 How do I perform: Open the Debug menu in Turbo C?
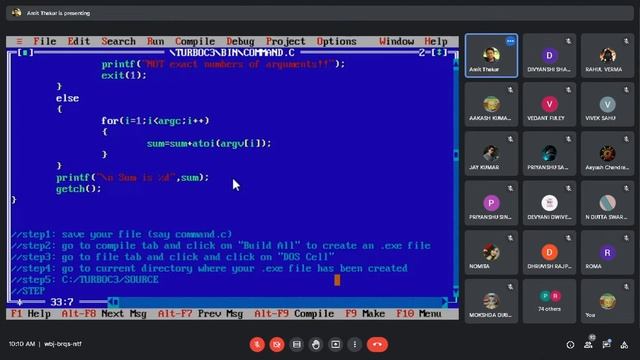coord(240,41)
